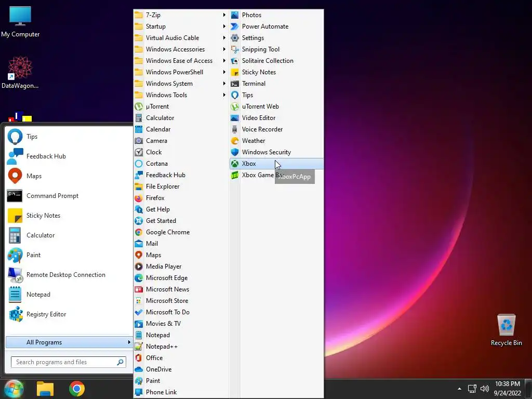Open Microsoft News entry
This screenshot has width=532, height=399.
(181, 289)
